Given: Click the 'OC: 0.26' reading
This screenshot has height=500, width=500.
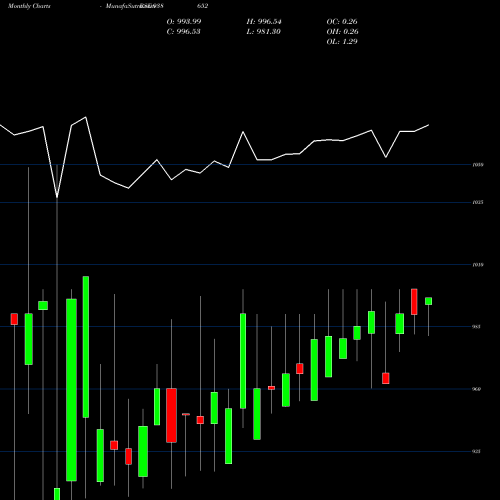Looking at the screenshot, I should click(x=342, y=21).
